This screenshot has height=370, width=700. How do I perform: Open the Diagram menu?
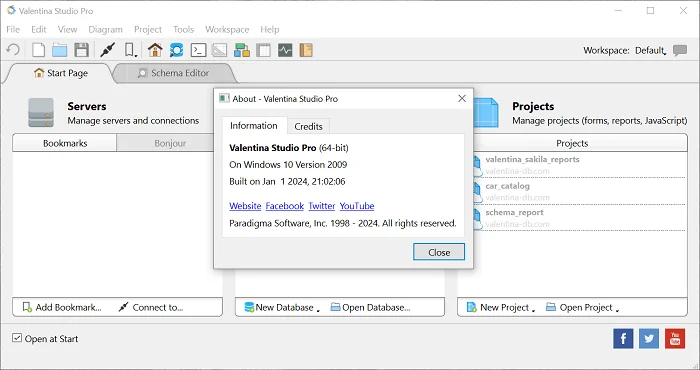point(105,29)
